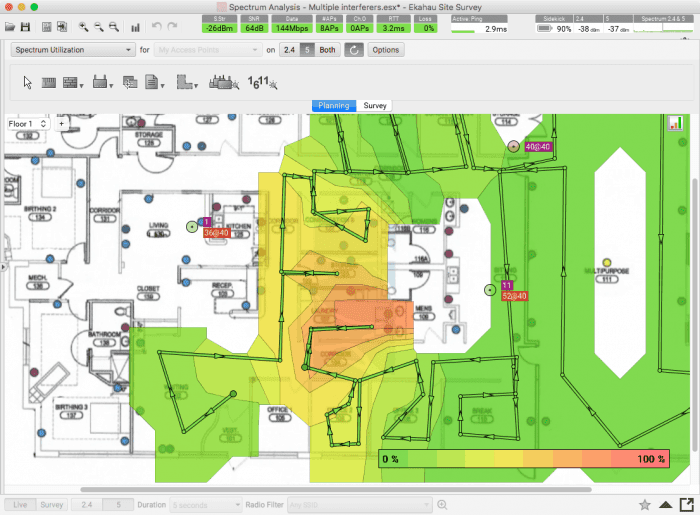Redo the last action
Viewport: 700px width, 515px height.
click(x=172, y=26)
